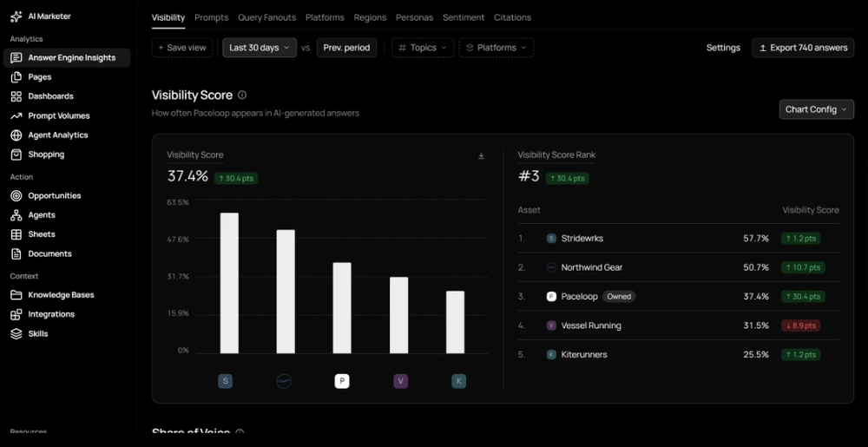This screenshot has width=868, height=447.
Task: Click the Sheets table icon
Action: click(16, 234)
